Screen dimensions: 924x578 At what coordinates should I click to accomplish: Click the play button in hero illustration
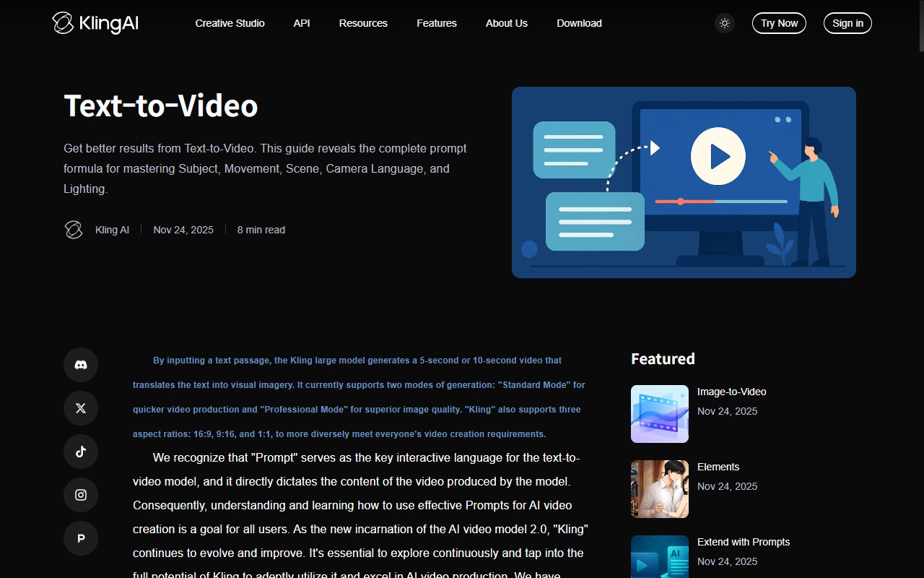[718, 156]
